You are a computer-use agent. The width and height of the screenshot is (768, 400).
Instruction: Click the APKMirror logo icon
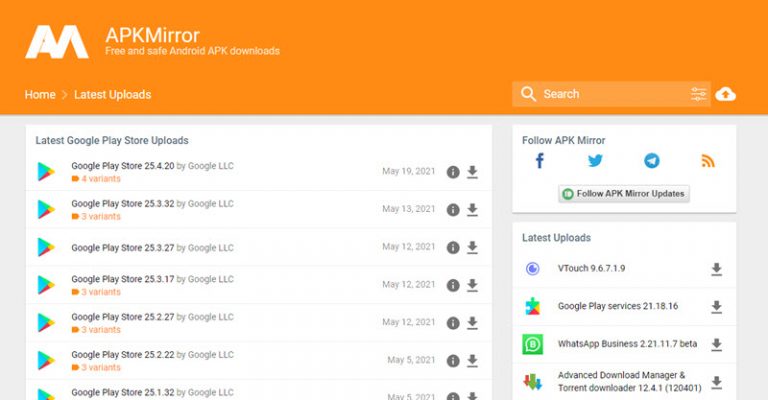57,42
